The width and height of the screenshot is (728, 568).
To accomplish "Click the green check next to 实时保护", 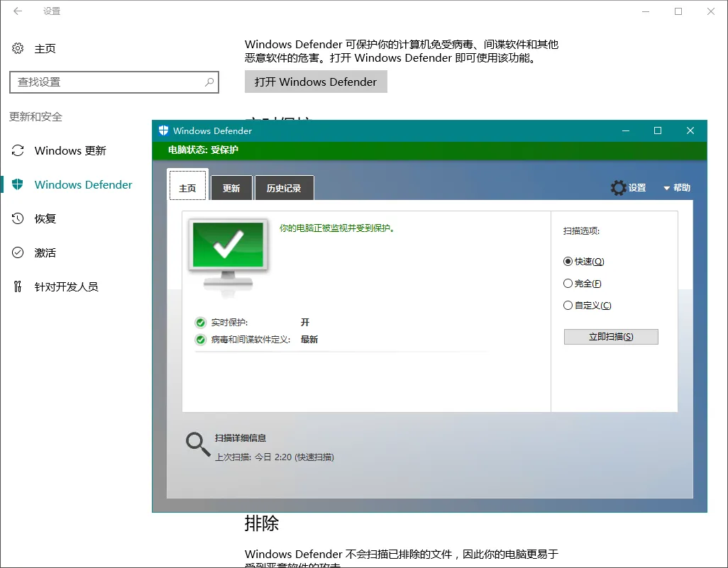I will [201, 323].
